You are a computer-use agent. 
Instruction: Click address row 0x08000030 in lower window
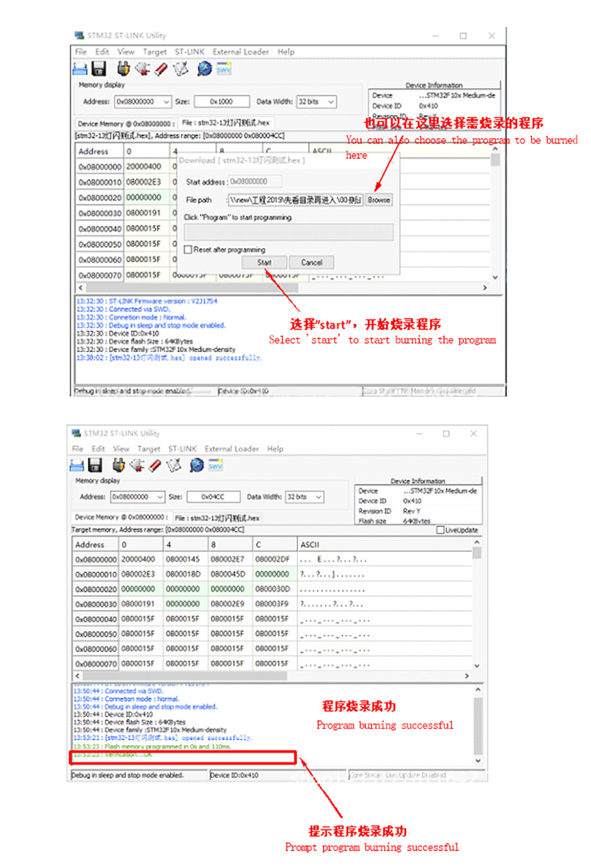click(x=96, y=604)
